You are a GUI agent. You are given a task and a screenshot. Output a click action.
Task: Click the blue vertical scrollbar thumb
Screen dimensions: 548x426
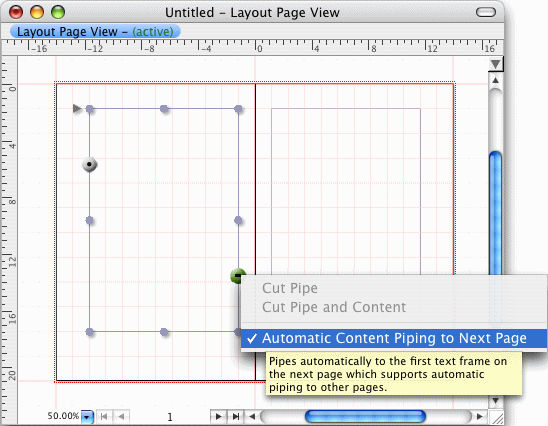(x=495, y=213)
